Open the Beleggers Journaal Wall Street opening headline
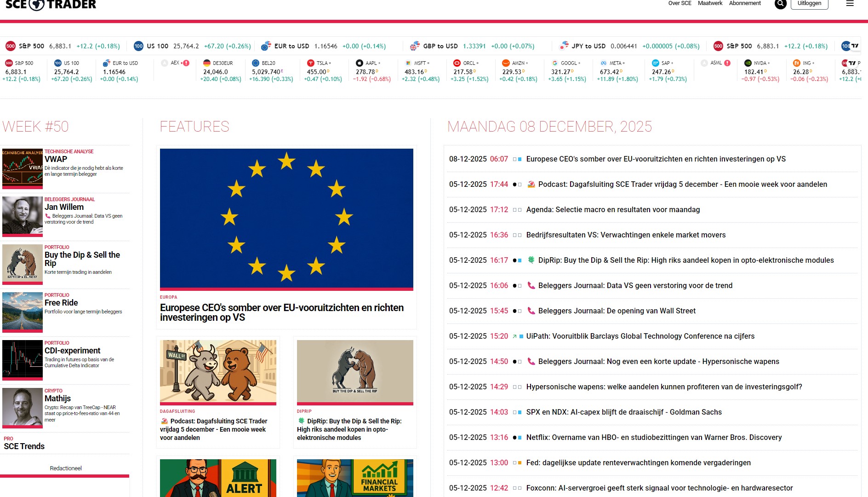Viewport: 868px width, 497px height. (617, 311)
